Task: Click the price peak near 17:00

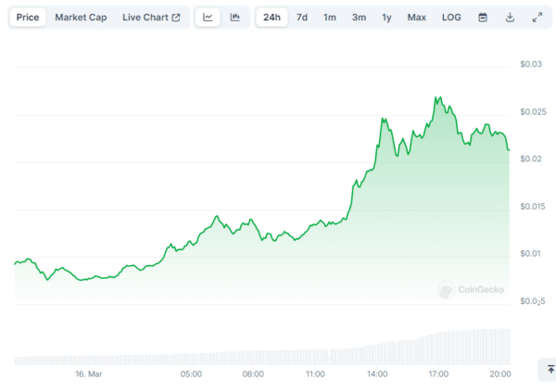Action: click(x=438, y=98)
